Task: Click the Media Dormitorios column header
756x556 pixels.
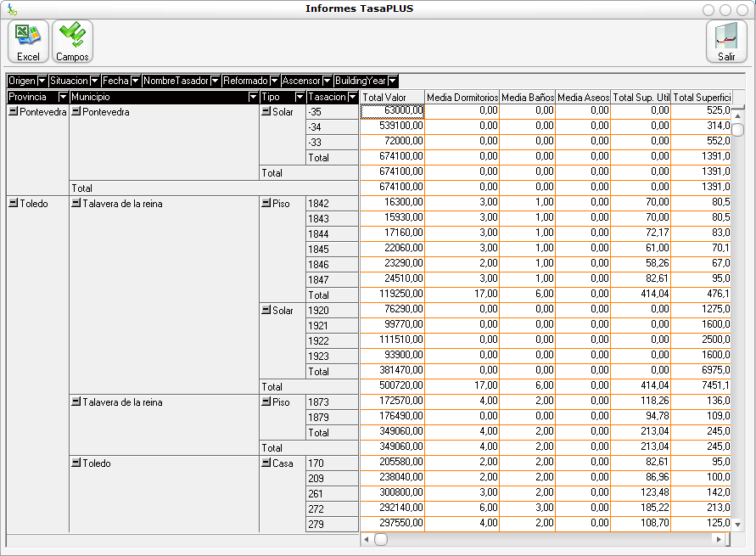Action: [x=462, y=98]
